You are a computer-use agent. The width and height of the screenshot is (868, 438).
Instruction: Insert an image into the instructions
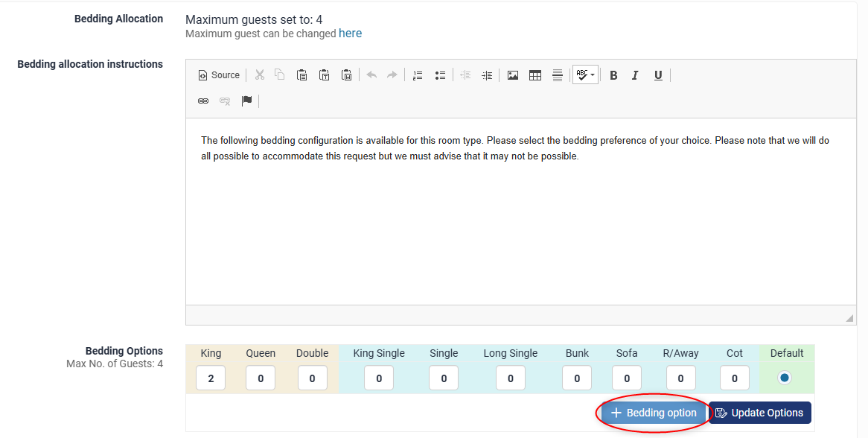tap(513, 75)
